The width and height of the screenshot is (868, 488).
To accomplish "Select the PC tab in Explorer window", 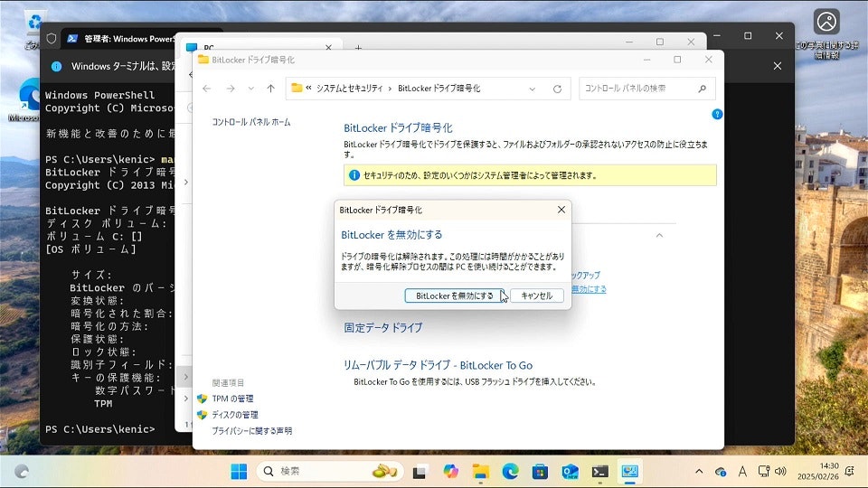I will (260, 48).
